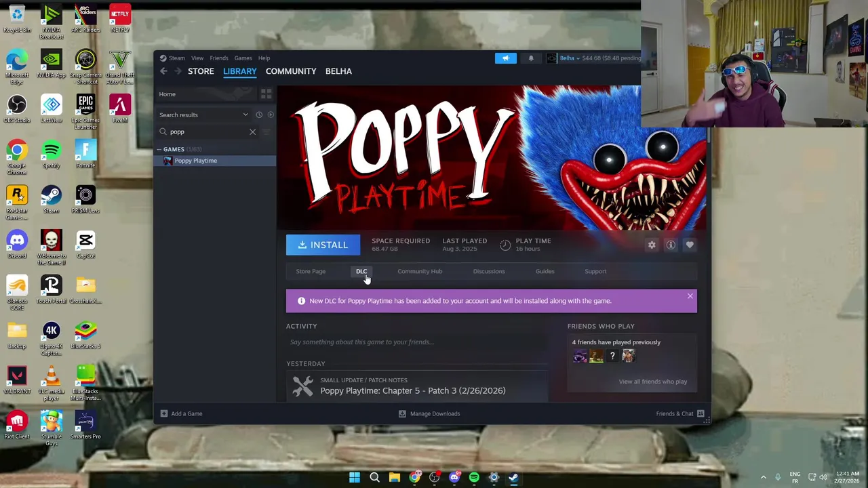Click the activity comment input field

416,342
